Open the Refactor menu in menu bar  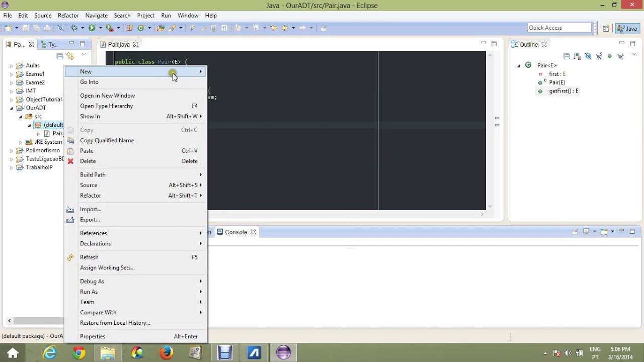click(68, 16)
